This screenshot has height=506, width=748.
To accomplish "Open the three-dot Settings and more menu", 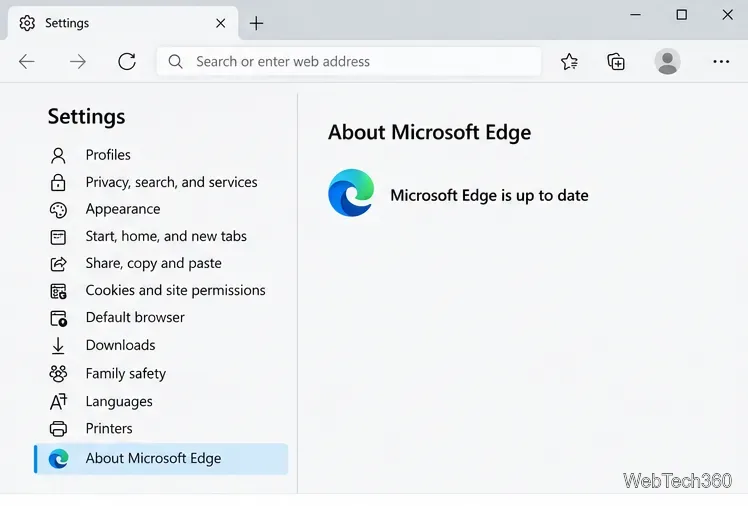I will click(721, 62).
